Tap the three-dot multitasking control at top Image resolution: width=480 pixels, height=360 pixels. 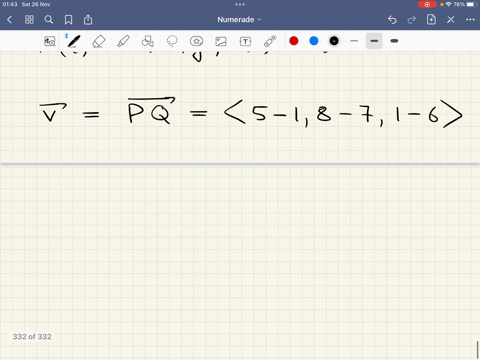click(240, 4)
